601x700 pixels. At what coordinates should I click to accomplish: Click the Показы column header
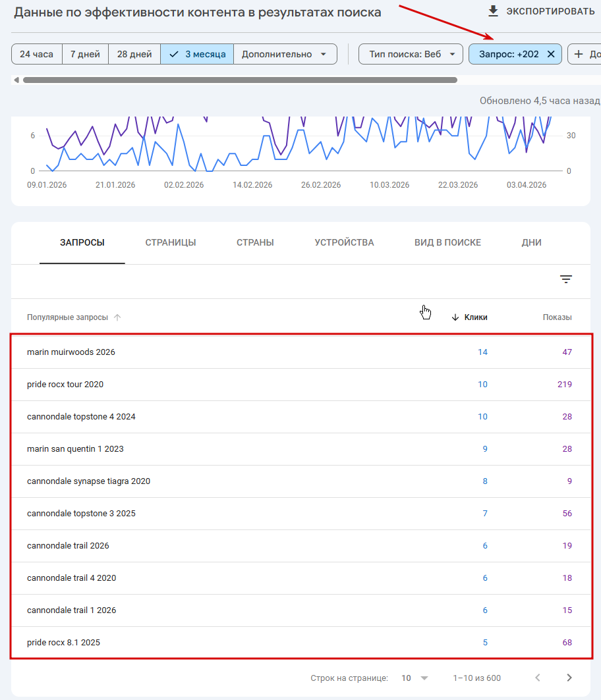click(x=557, y=317)
